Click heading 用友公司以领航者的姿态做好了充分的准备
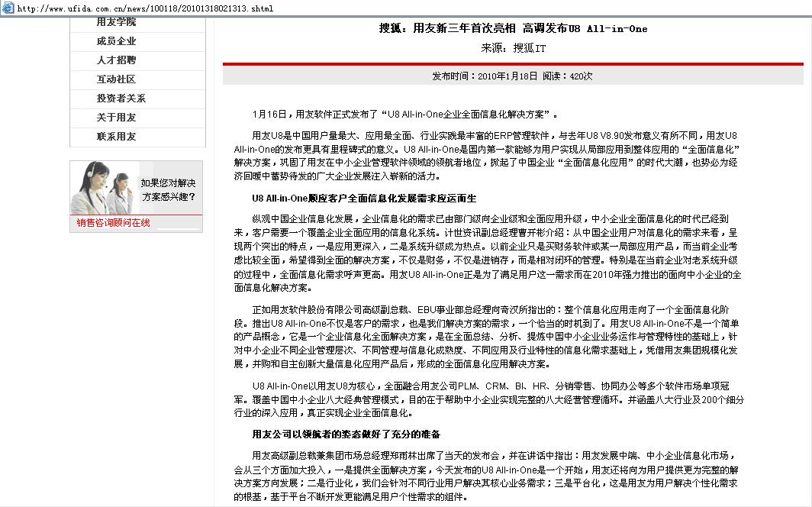This screenshot has width=812, height=507. (x=346, y=434)
